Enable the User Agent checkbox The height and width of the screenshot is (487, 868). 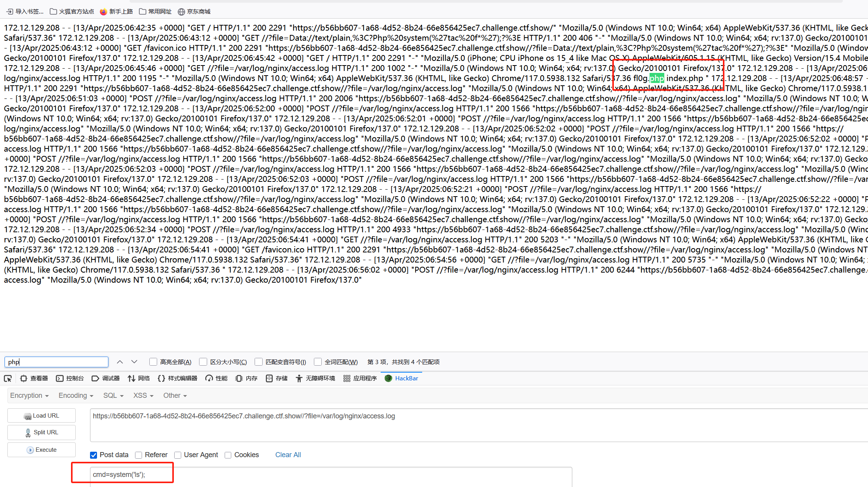pos(178,455)
